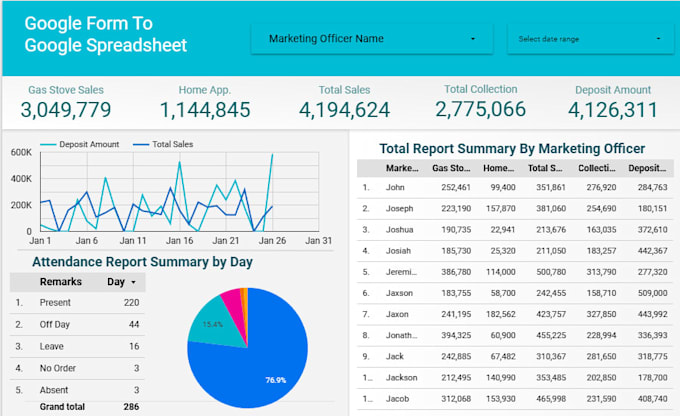680x416 pixels.
Task: Select the Leave attendance row
Action: tap(77, 347)
